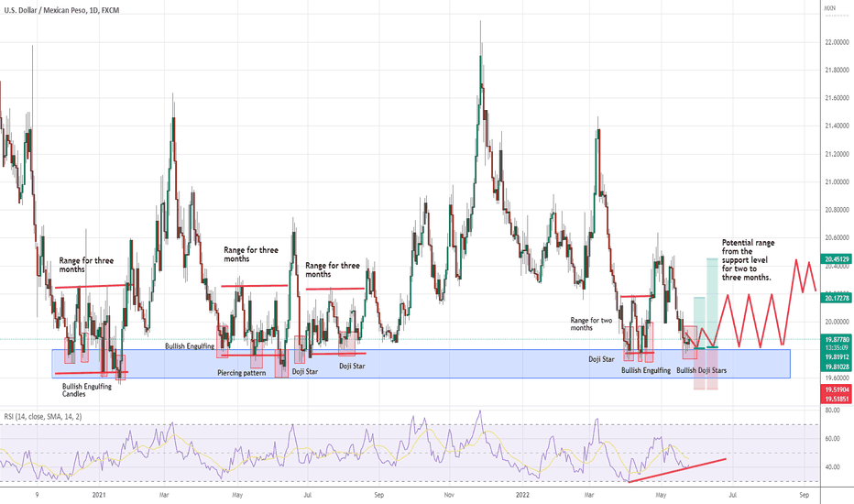Select the 20.80000 price axis label
Screen dimensions: 854x504
[837, 210]
